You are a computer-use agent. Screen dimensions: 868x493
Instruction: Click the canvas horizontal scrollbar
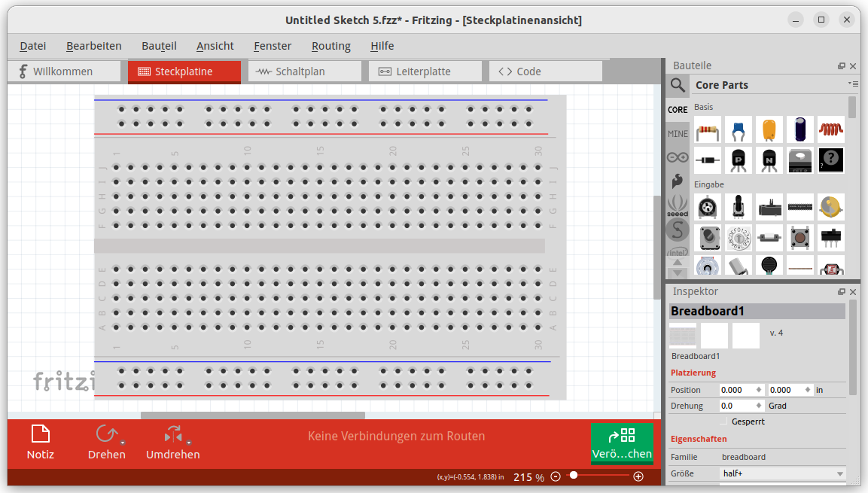coord(253,415)
